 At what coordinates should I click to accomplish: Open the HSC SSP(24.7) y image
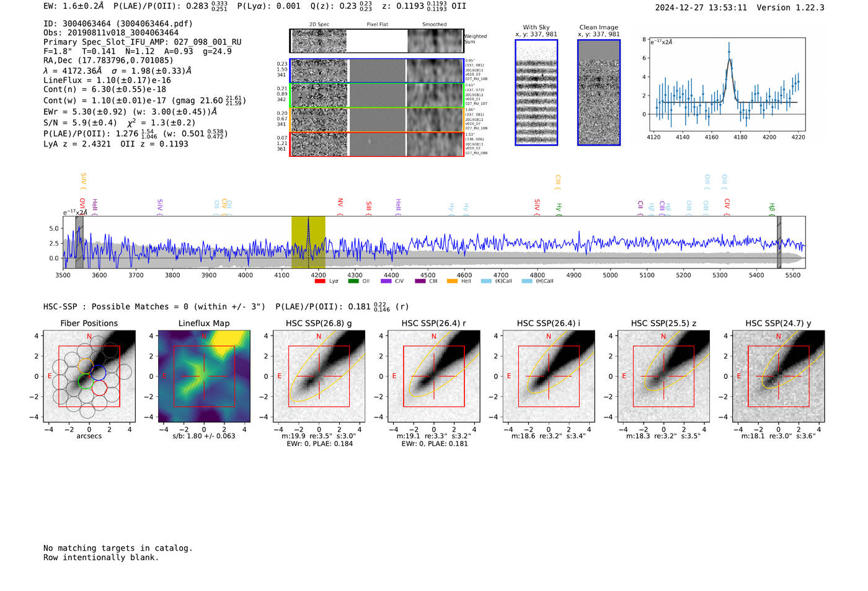(x=779, y=376)
